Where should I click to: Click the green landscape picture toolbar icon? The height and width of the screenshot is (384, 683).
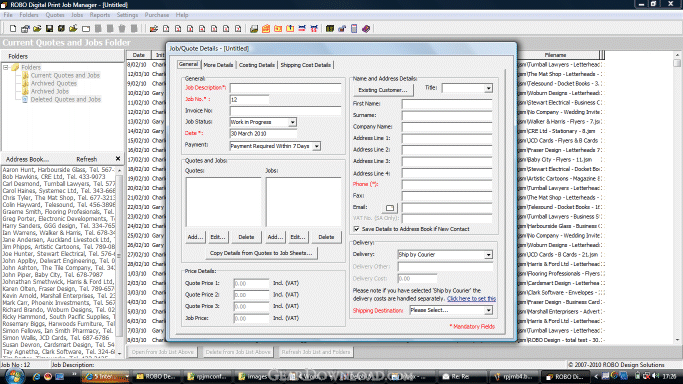254,29
